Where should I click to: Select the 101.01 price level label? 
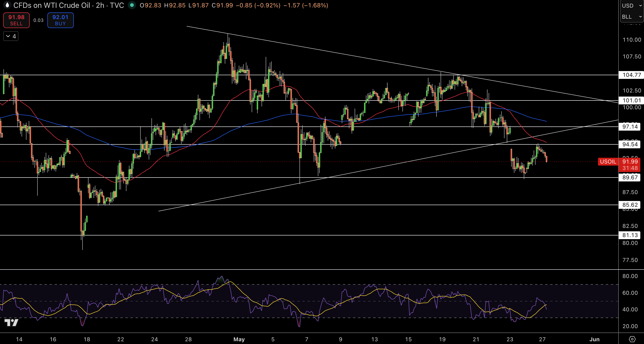[631, 100]
